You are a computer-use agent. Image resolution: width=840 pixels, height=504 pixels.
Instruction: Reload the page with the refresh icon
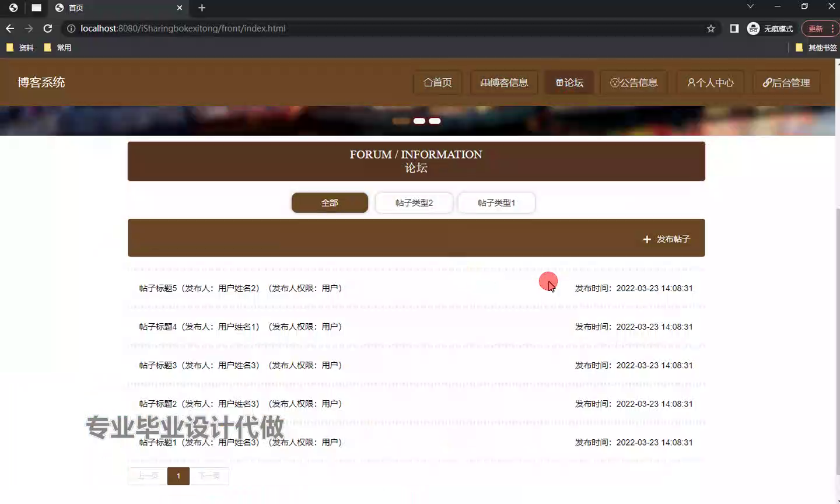click(48, 28)
